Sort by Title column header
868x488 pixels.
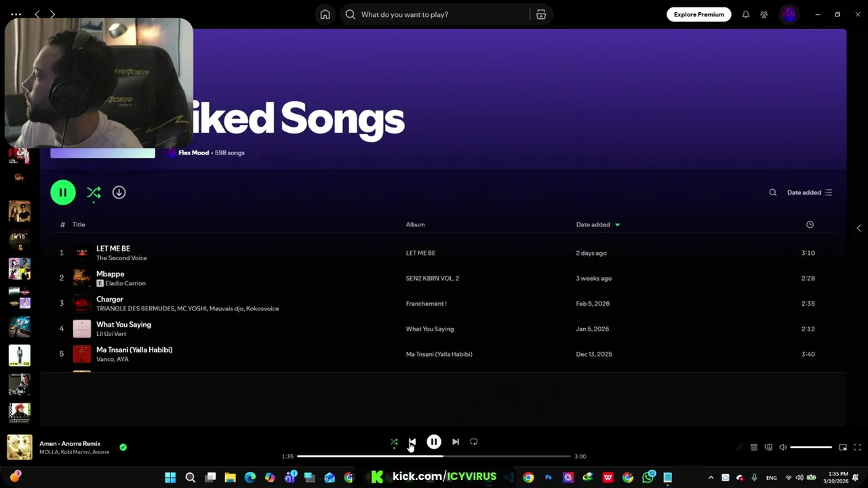[79, 224]
